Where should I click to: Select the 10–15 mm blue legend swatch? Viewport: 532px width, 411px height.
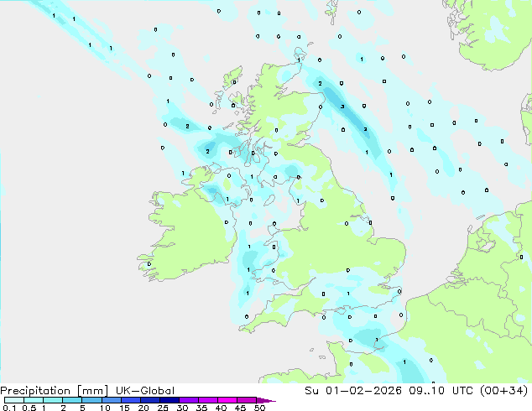tap(112, 400)
